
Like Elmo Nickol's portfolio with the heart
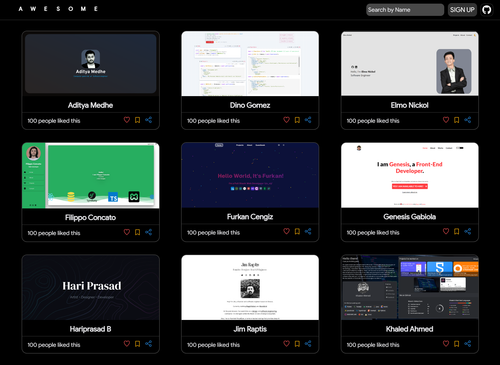446,120
